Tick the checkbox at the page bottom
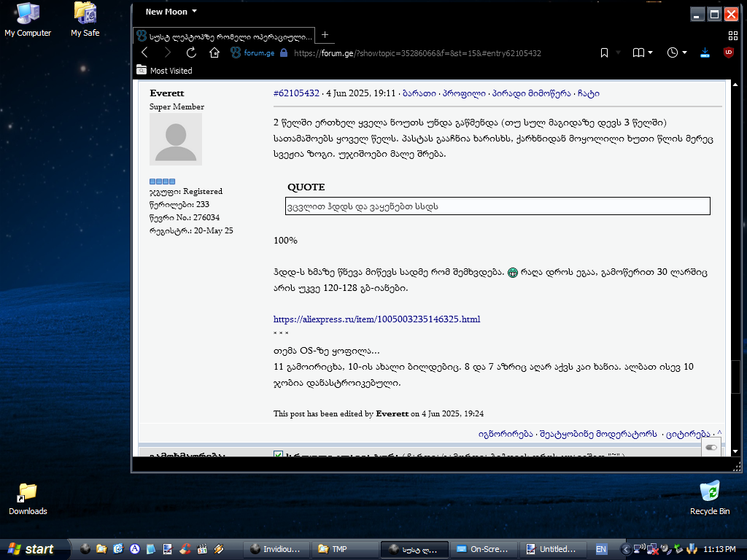This screenshot has height=560, width=747. click(x=278, y=454)
